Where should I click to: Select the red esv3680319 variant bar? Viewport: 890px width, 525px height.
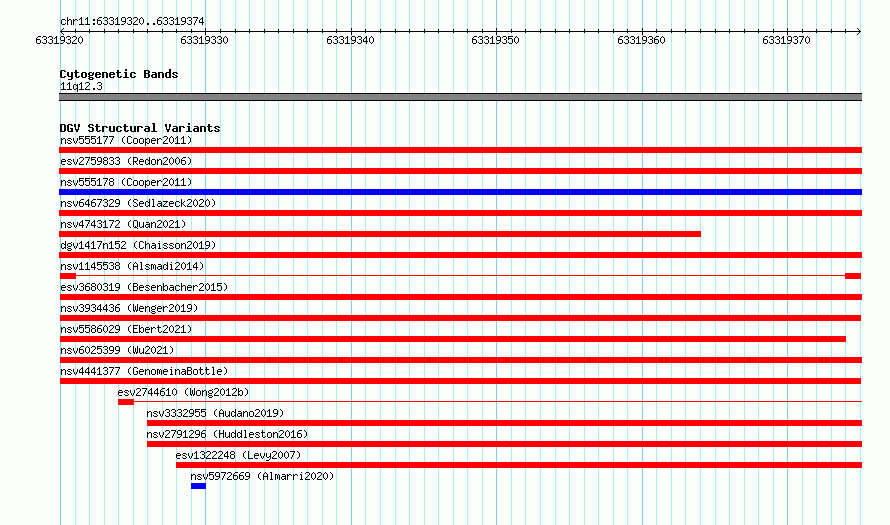pos(460,297)
